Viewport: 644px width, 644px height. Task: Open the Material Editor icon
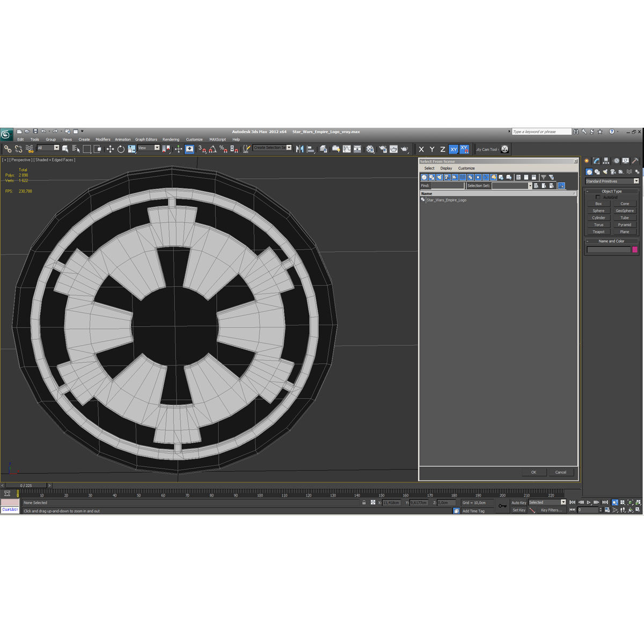point(370,149)
